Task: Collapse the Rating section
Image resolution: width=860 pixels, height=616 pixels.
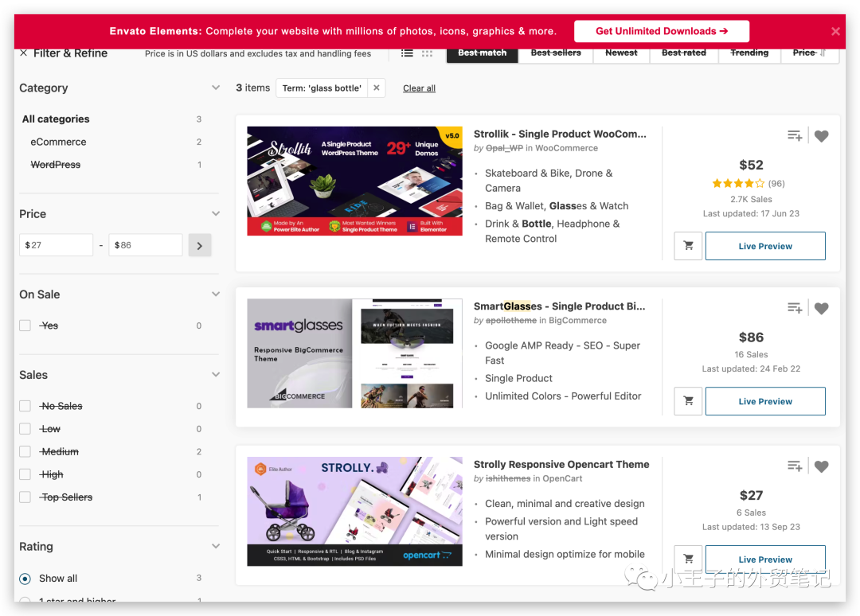Action: (216, 547)
